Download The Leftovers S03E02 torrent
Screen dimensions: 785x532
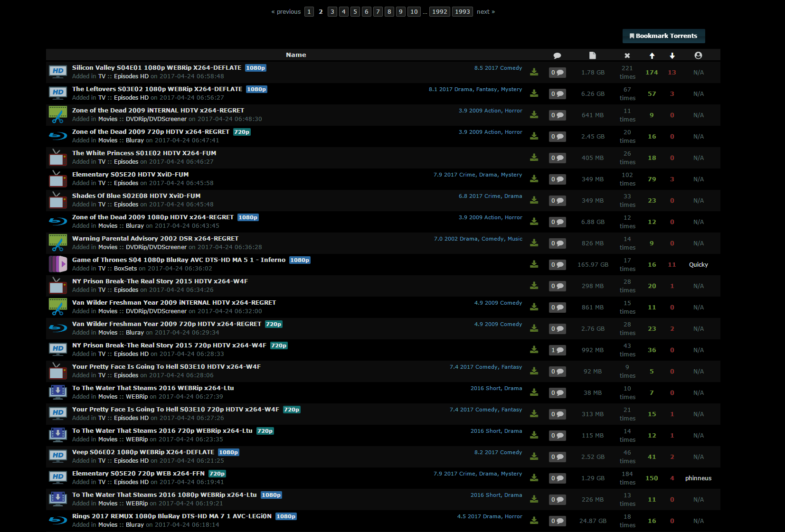point(534,93)
